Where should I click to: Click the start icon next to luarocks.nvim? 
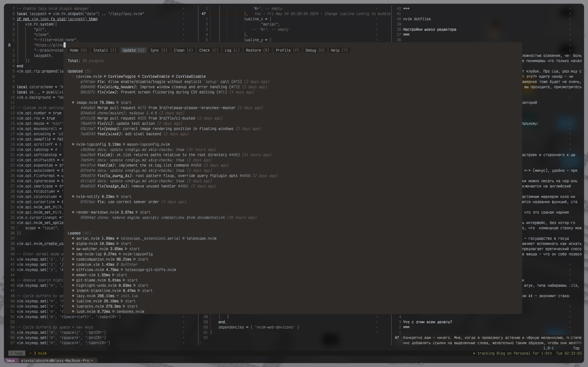click(x=124, y=306)
